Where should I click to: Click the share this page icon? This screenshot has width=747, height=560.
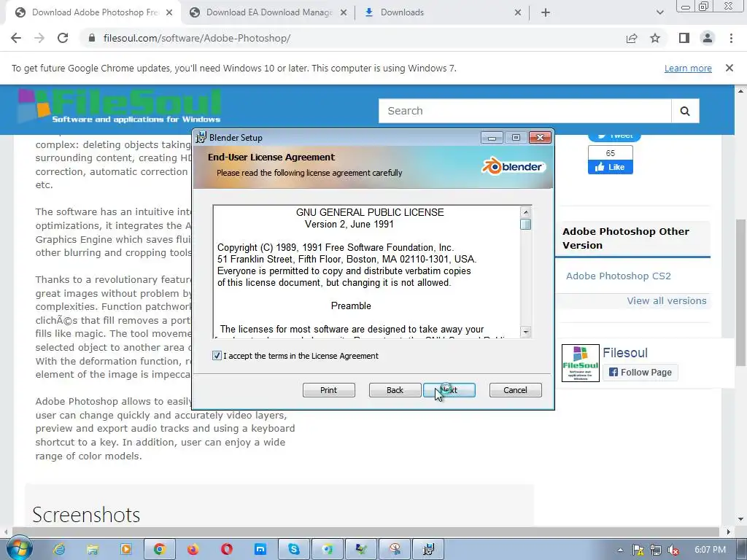[x=632, y=38]
